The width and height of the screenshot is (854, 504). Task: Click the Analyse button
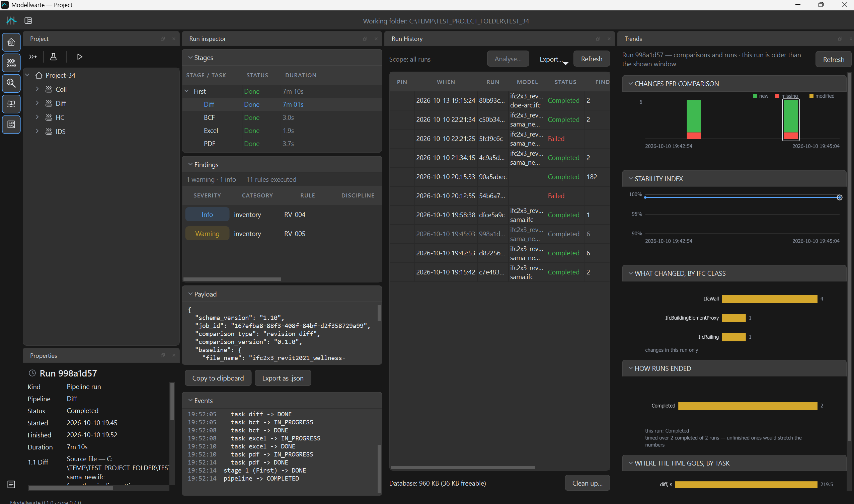click(508, 59)
